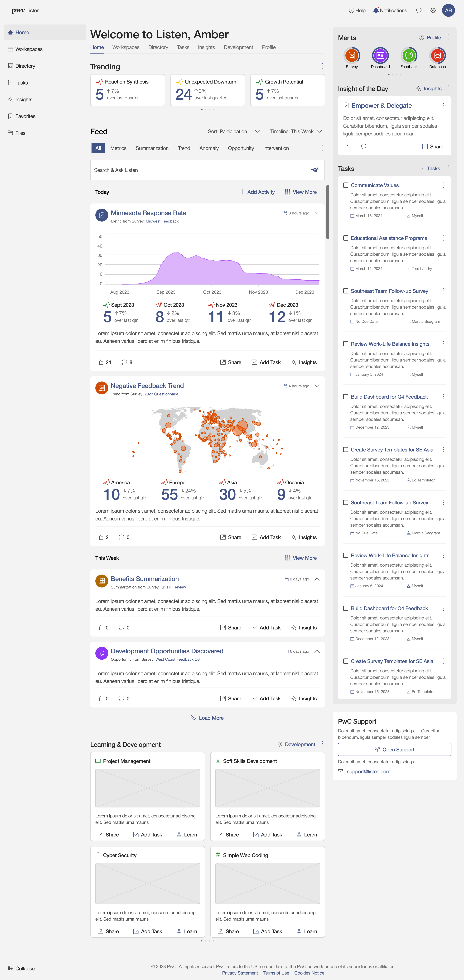The height and width of the screenshot is (980, 464).
Task: Open Development Opportunities Discovered bulb icon
Action: 101,653
